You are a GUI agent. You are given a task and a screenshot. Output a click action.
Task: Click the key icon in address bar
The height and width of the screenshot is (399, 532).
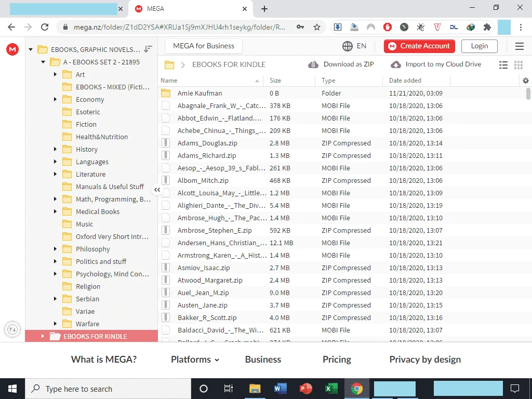tap(300, 27)
